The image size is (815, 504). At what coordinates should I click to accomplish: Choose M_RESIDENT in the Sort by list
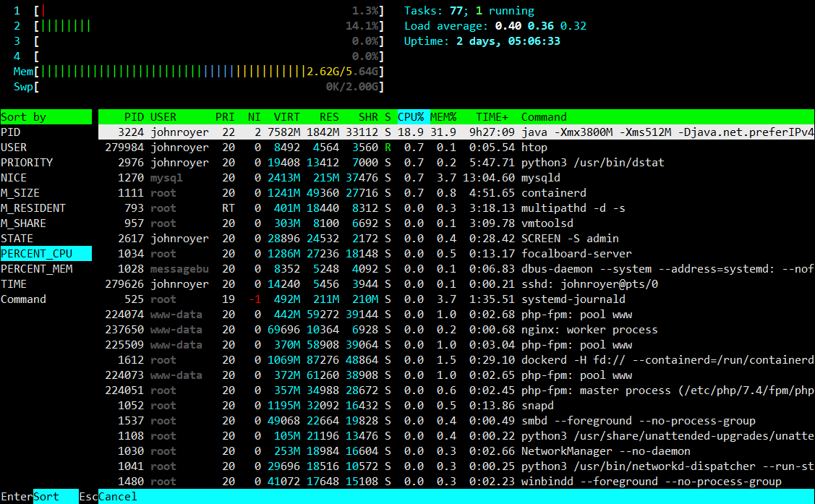46,208
